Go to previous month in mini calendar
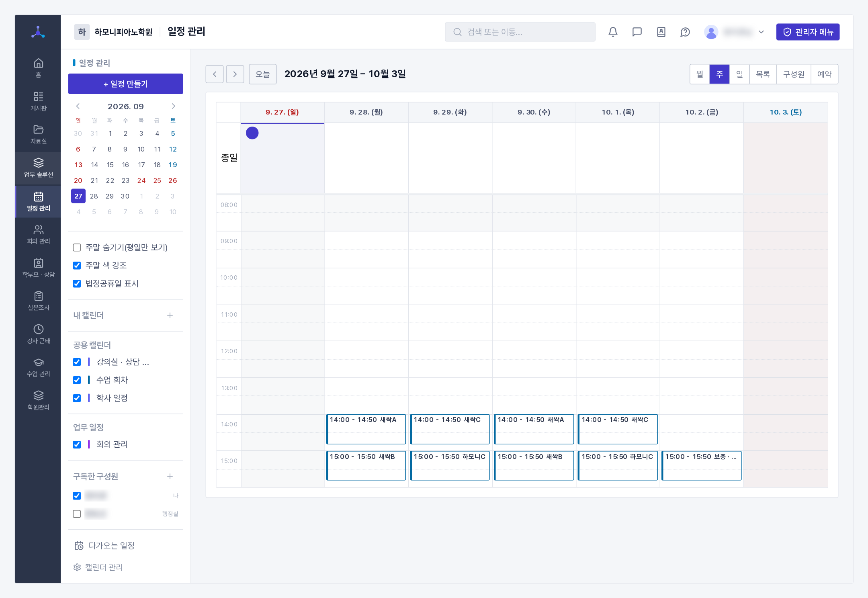Image resolution: width=868 pixels, height=598 pixels. pyautogui.click(x=78, y=106)
